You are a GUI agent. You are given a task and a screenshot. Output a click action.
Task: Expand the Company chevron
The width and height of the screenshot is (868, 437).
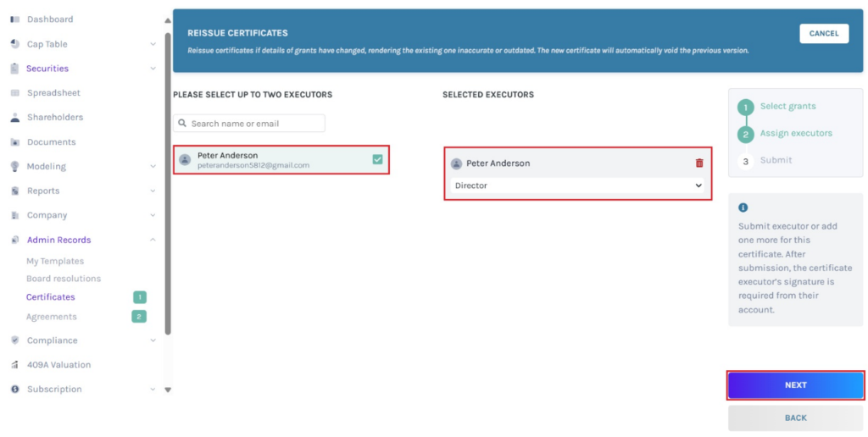pos(153,215)
